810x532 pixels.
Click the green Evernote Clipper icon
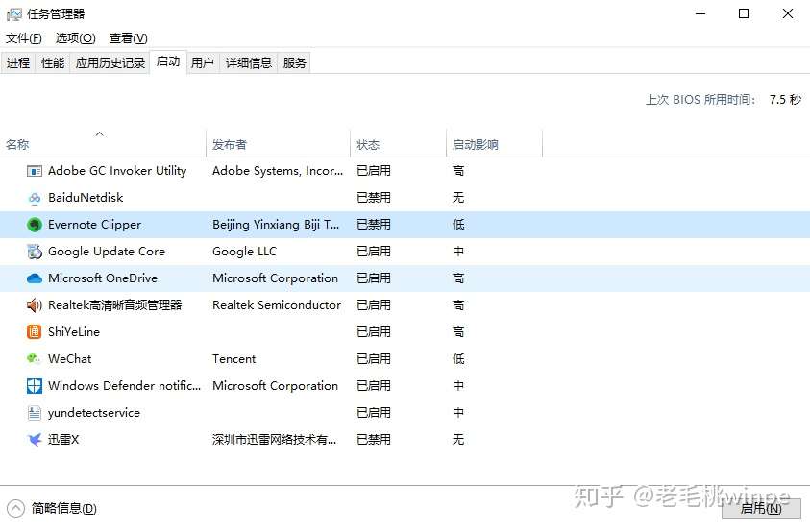click(34, 225)
